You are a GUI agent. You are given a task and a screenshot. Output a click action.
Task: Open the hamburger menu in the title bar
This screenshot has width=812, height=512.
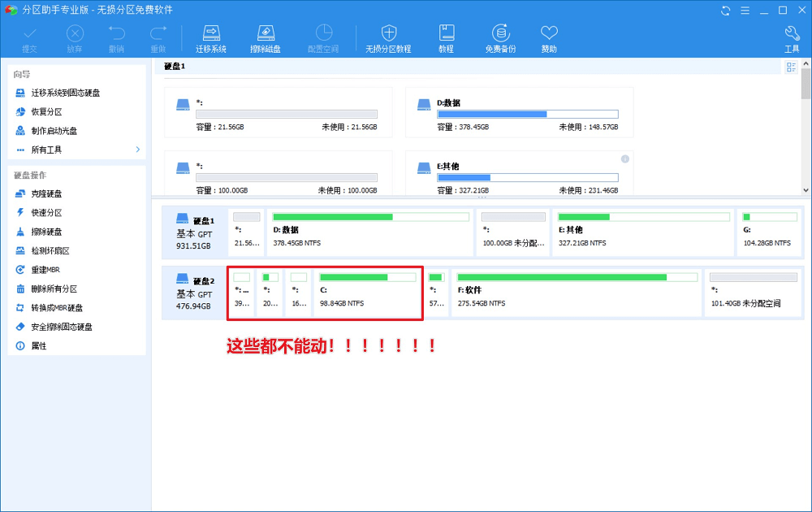(x=744, y=10)
